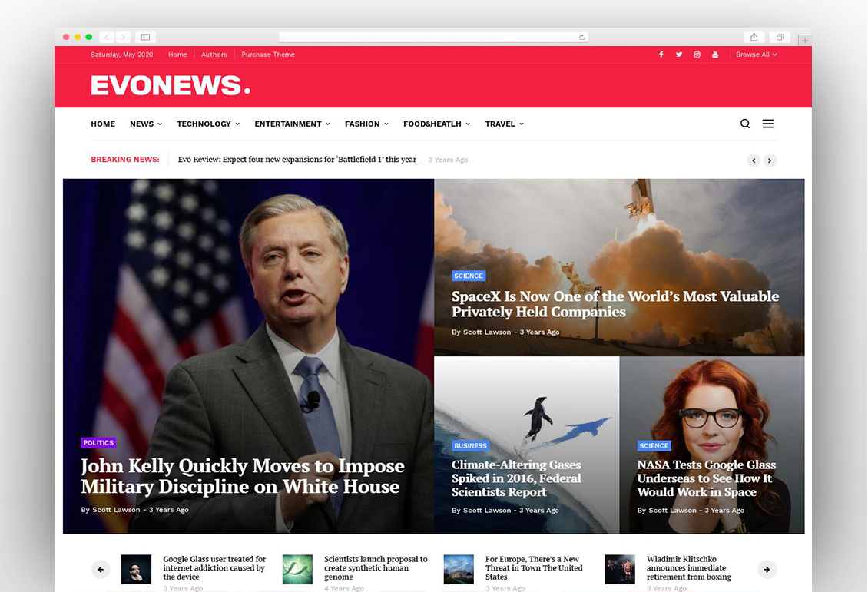Open the Politics category tag
Screen dimensions: 868x592
click(98, 442)
